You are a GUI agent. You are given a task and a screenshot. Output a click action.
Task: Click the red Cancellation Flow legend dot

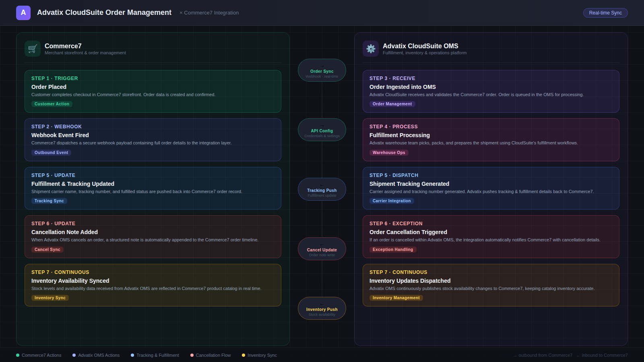pos(192,355)
